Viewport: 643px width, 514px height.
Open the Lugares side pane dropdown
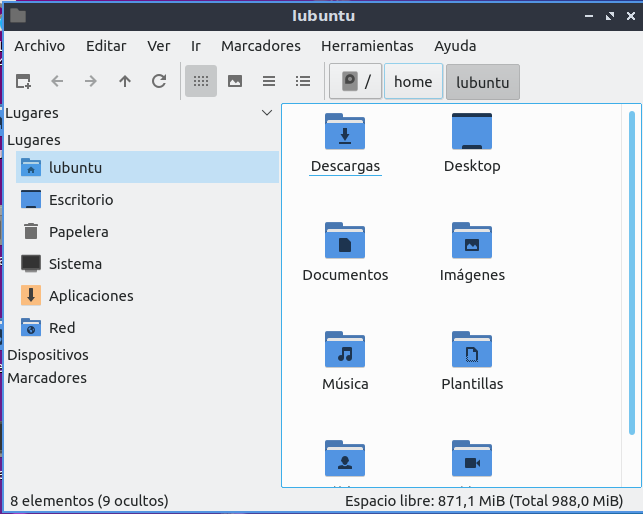click(266, 113)
